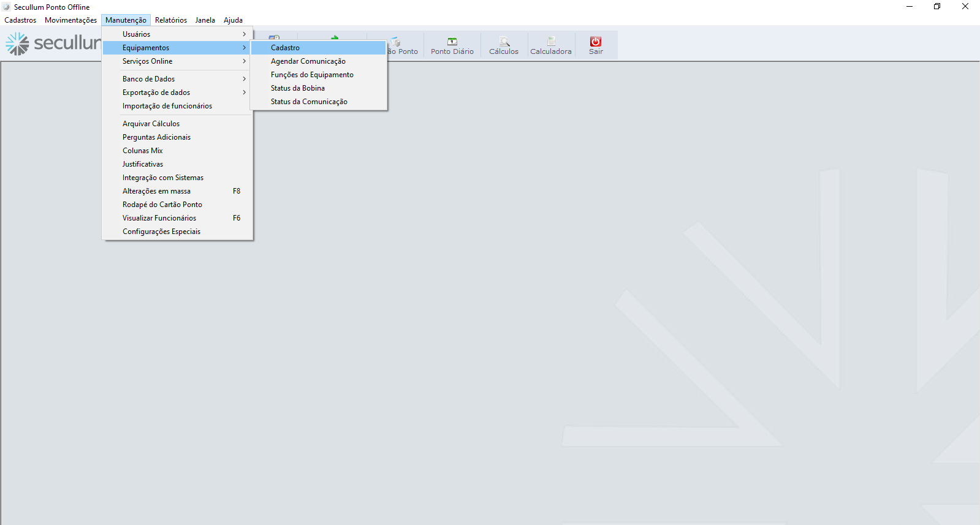Restore down the application window
This screenshot has height=525, width=980.
(x=937, y=7)
